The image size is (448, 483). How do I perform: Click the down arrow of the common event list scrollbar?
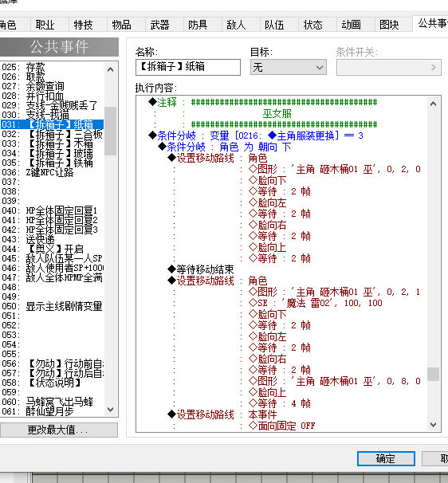[x=110, y=410]
